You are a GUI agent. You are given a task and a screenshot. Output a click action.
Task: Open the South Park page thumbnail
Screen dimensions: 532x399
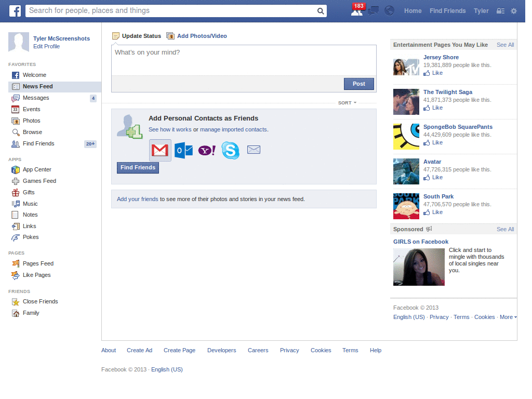pos(406,206)
